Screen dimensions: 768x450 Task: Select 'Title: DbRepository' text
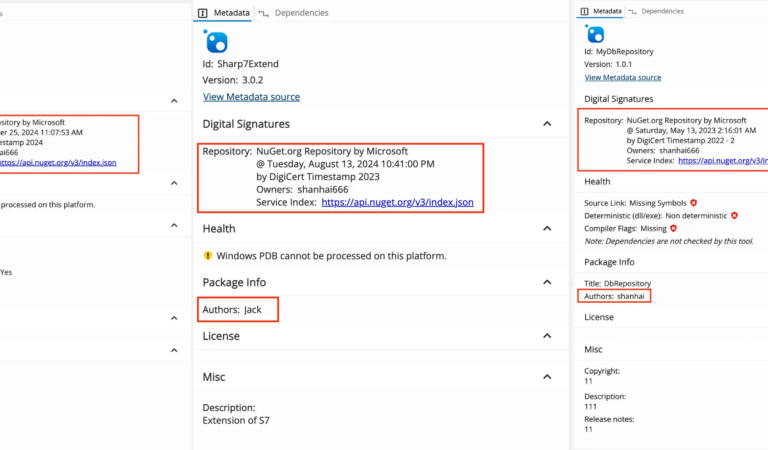(617, 284)
